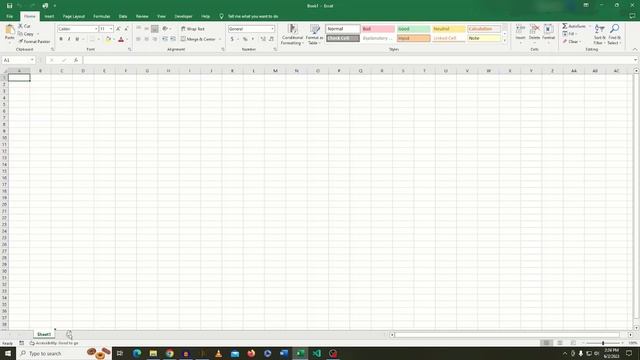Screen dimensions: 640x360
Task: Open Find & Select menu
Action: [x=614, y=34]
